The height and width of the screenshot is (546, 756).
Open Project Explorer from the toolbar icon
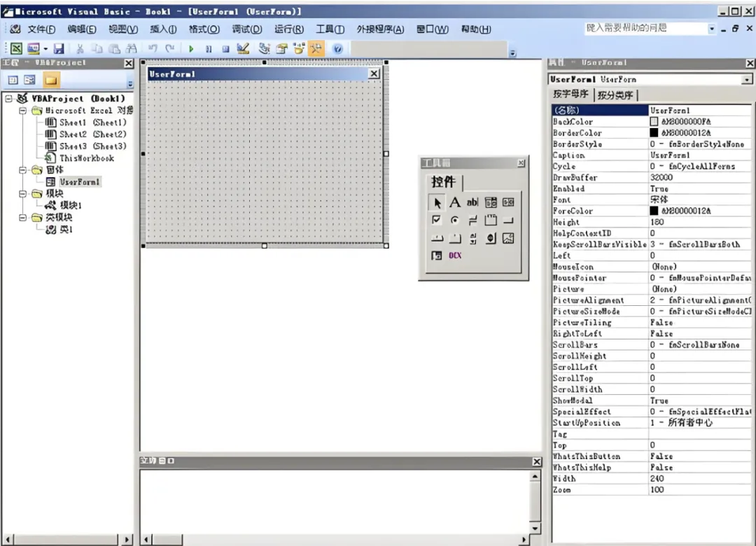(264, 49)
